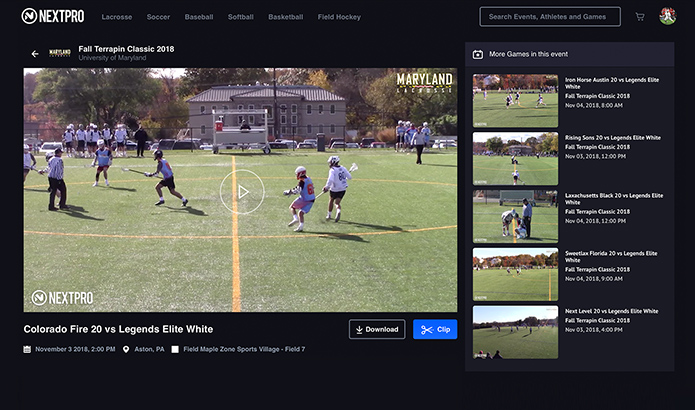The width and height of the screenshot is (695, 410).
Task: Select Iron Horse Austin 20 vs Legends title
Action: (x=612, y=83)
